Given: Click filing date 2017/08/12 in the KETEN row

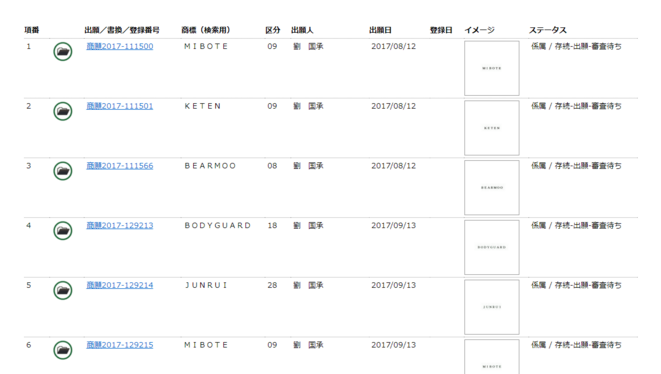Looking at the screenshot, I should click(x=394, y=106).
